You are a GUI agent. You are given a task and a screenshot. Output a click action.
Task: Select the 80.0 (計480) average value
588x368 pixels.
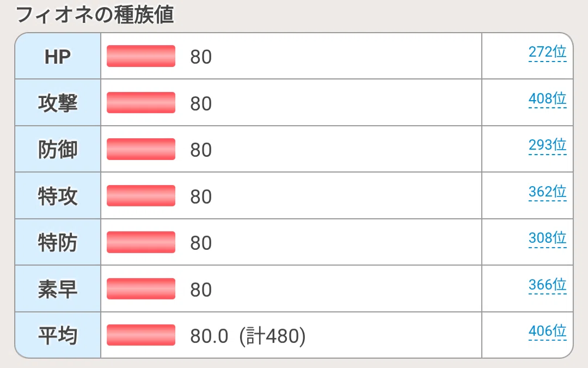coord(248,336)
